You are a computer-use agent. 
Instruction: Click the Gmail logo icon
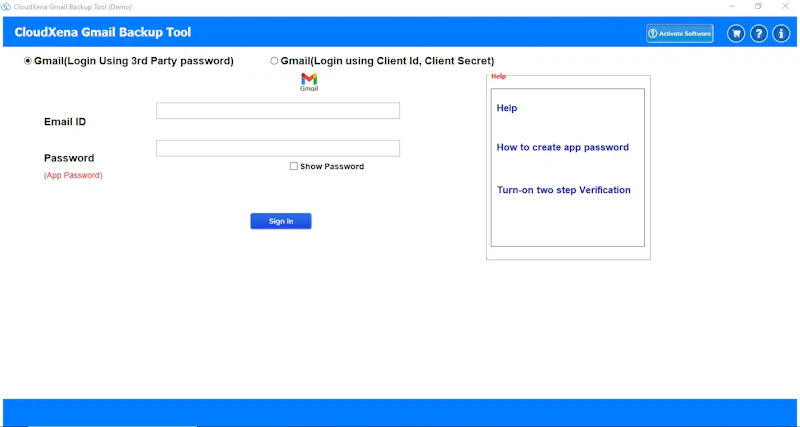tap(309, 82)
